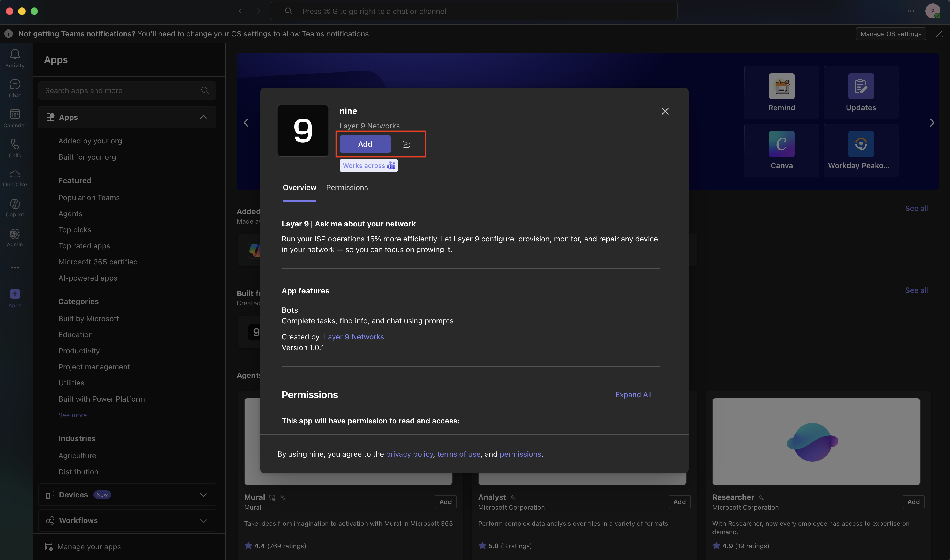Show more categories with See more

[73, 415]
